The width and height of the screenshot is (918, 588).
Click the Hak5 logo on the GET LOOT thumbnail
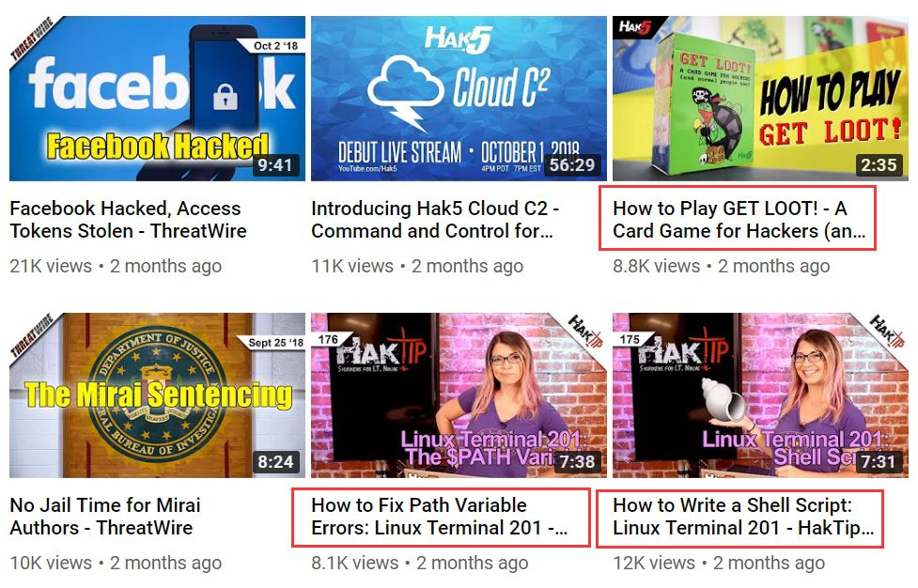coord(635,27)
